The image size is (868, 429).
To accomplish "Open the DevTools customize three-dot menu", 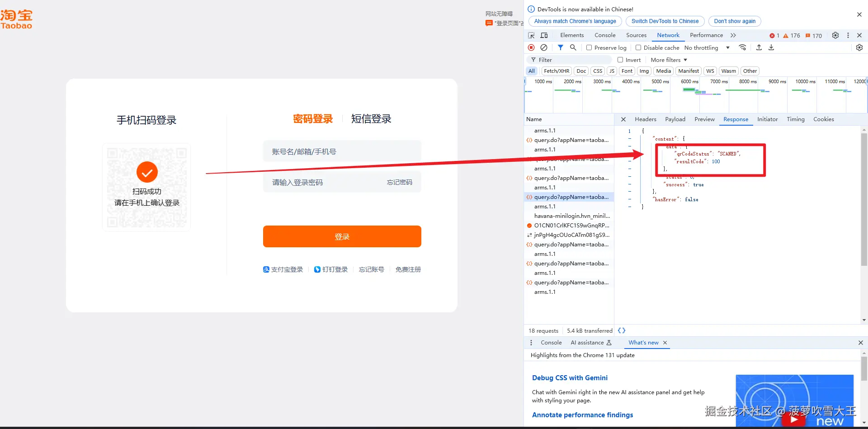I will click(848, 35).
